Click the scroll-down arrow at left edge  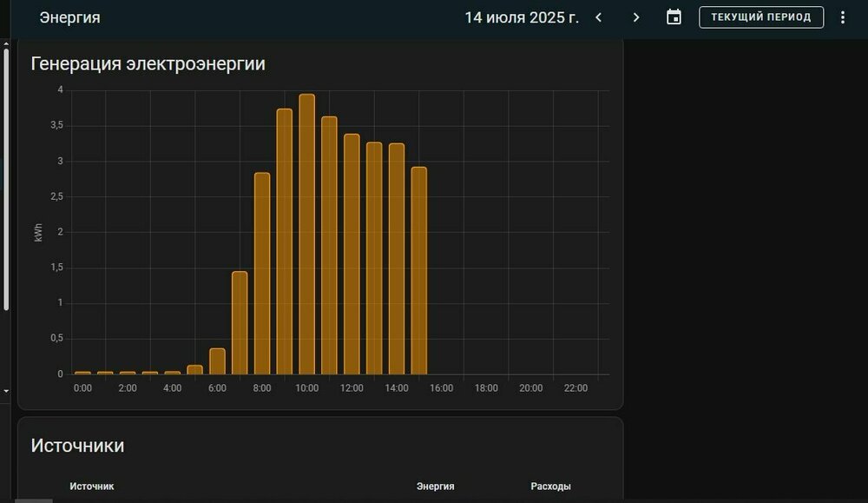(x=6, y=391)
